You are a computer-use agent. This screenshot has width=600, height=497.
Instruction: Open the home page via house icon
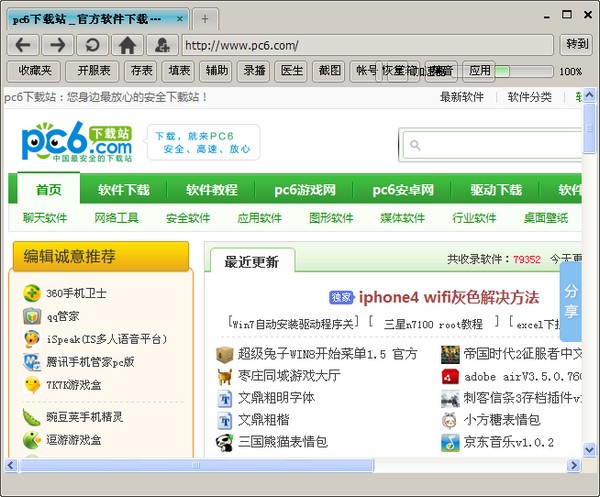coord(127,45)
